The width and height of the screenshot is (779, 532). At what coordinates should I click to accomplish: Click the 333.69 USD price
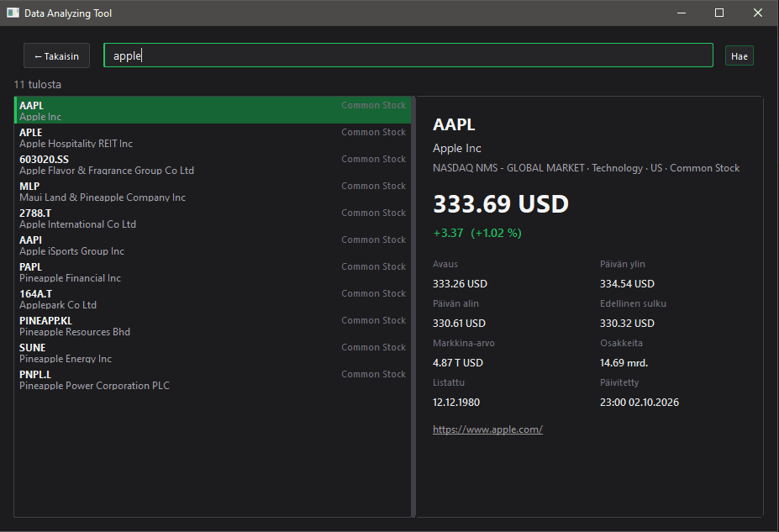tap(501, 203)
